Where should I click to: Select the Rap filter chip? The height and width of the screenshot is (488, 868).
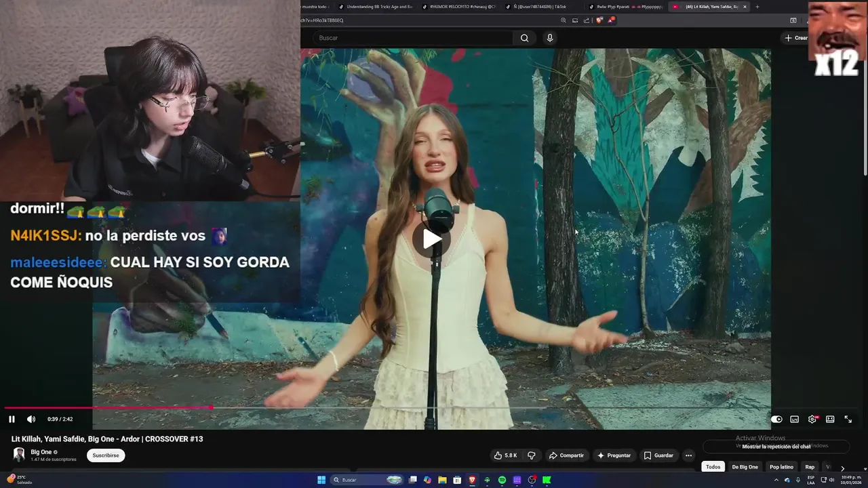point(810,467)
